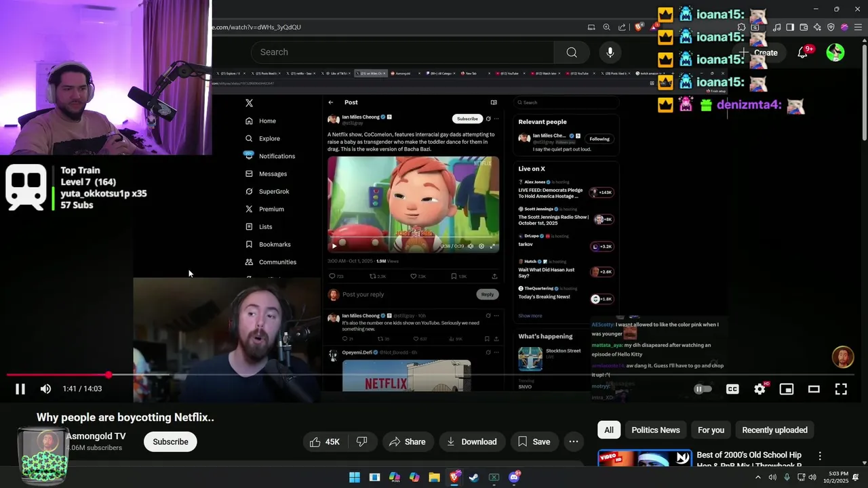
Task: Open the Brave VPN shield icon
Action: tap(831, 27)
